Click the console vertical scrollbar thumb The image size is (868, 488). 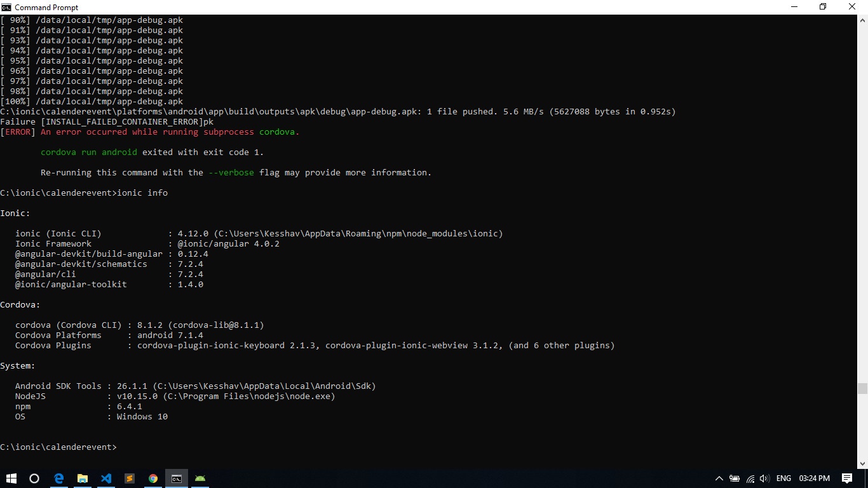pos(862,388)
